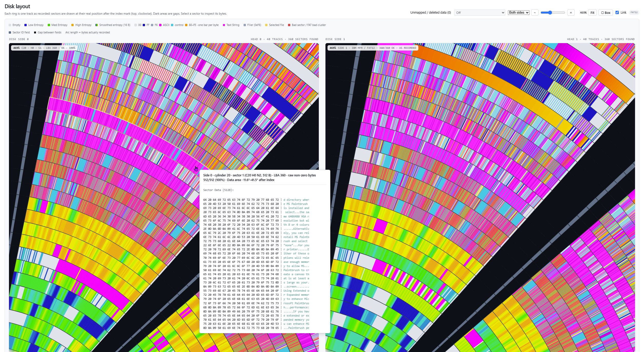Image resolution: width=644 pixels, height=352 pixels.
Task: Click the tooltip header Side 0 cylinder 20
Action: 259,178
